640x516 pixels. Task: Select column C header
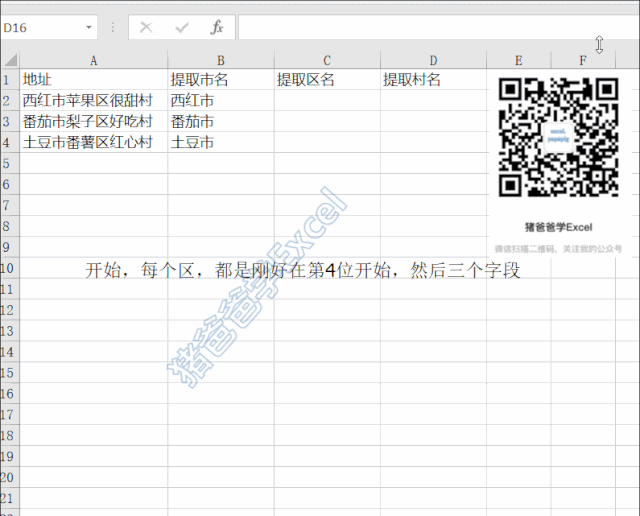click(x=327, y=60)
